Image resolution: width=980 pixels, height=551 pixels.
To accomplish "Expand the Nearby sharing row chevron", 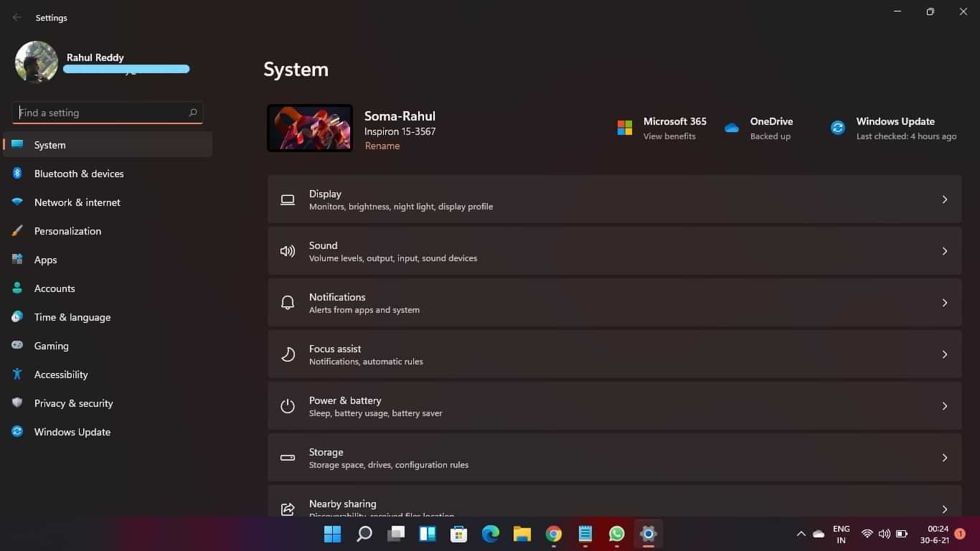I will pyautogui.click(x=945, y=509).
